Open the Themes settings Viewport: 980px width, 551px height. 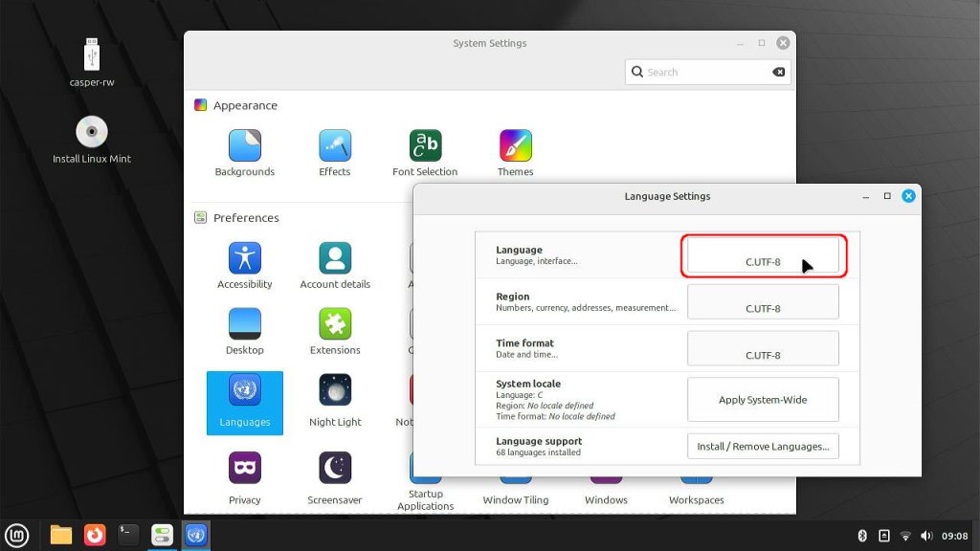[515, 146]
